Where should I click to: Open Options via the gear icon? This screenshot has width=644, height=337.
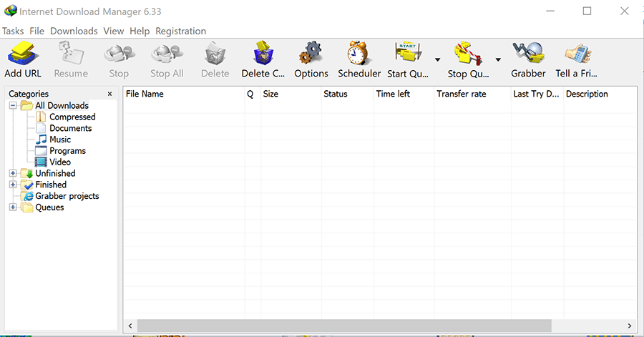click(311, 54)
